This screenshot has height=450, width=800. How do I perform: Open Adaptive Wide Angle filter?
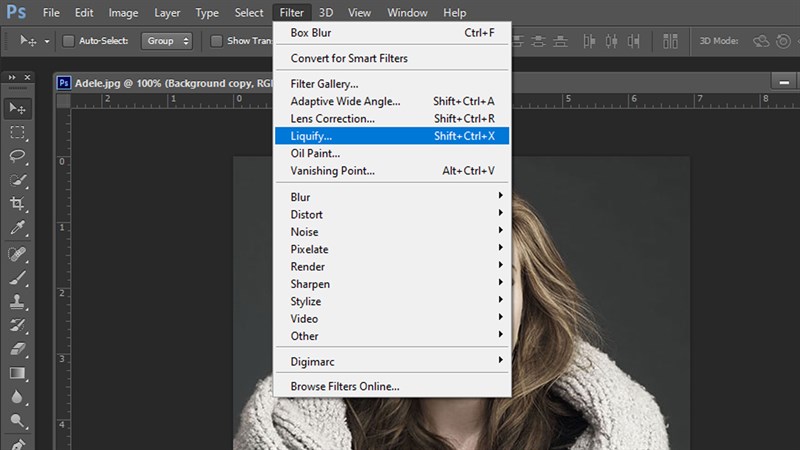[x=392, y=101]
